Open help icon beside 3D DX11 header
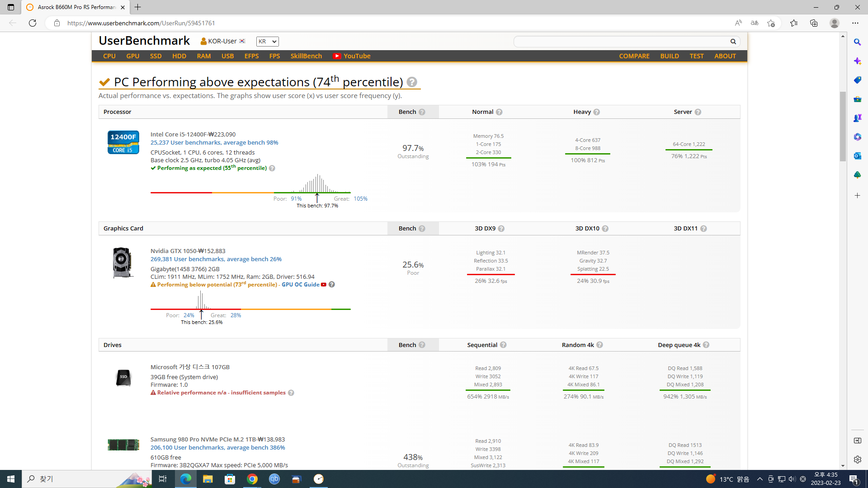The height and width of the screenshot is (488, 868). point(703,229)
